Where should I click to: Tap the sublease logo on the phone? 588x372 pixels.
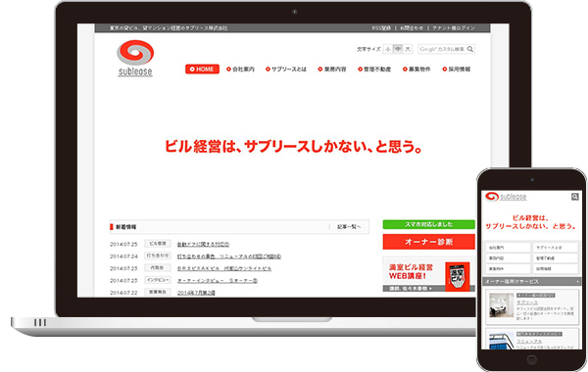(506, 197)
